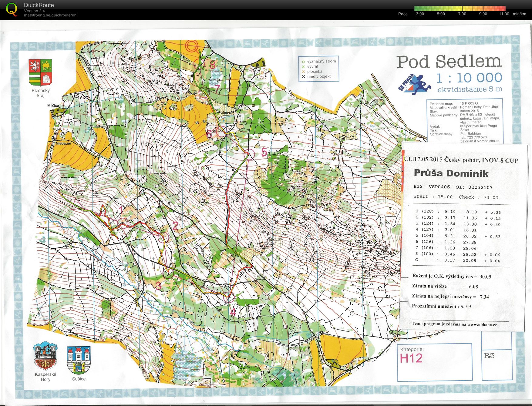
Task: Click control circle number 6
Action: tap(222, 131)
